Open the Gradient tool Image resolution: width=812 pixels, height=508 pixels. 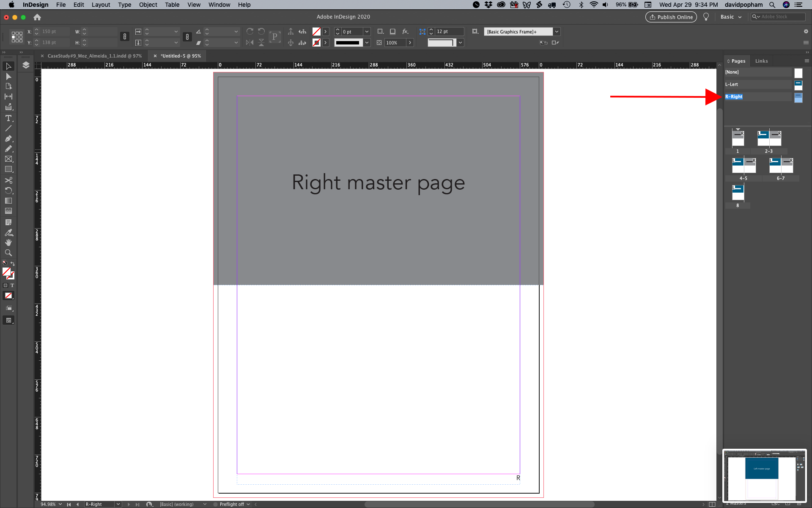[8, 201]
